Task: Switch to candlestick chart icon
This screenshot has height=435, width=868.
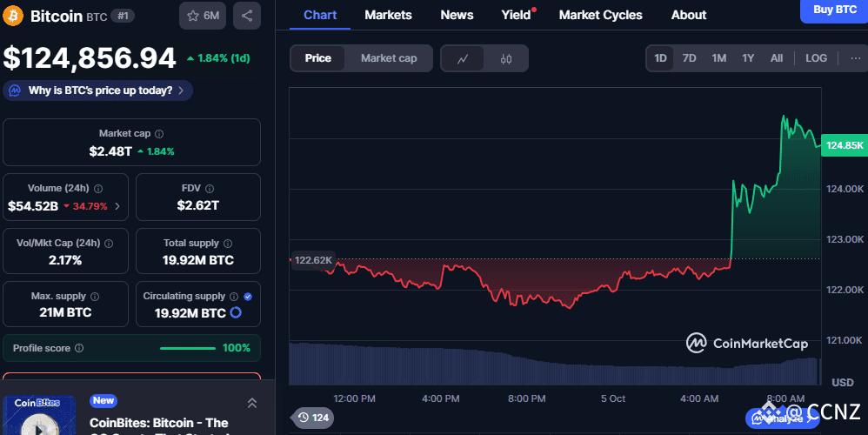Action: [506, 58]
